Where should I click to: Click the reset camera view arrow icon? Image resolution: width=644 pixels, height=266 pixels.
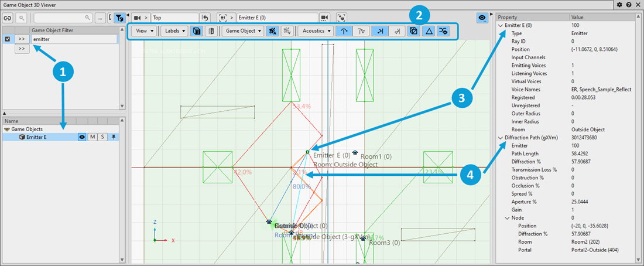[205, 18]
